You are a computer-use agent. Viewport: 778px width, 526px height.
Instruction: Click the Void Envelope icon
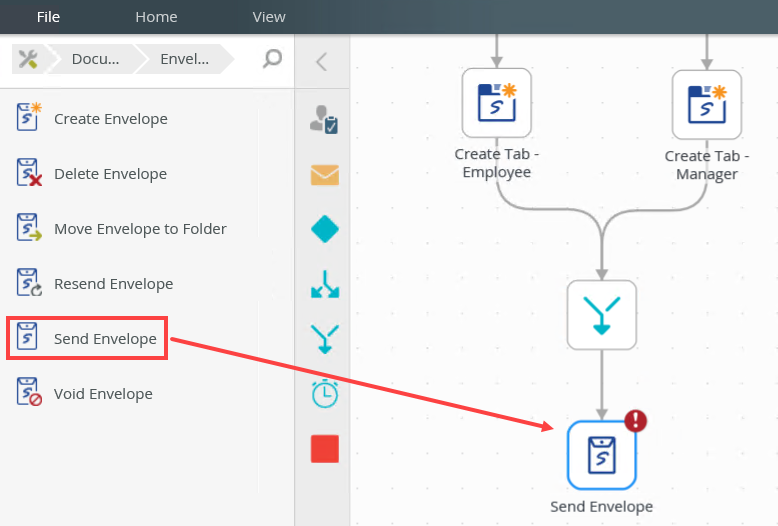28,392
